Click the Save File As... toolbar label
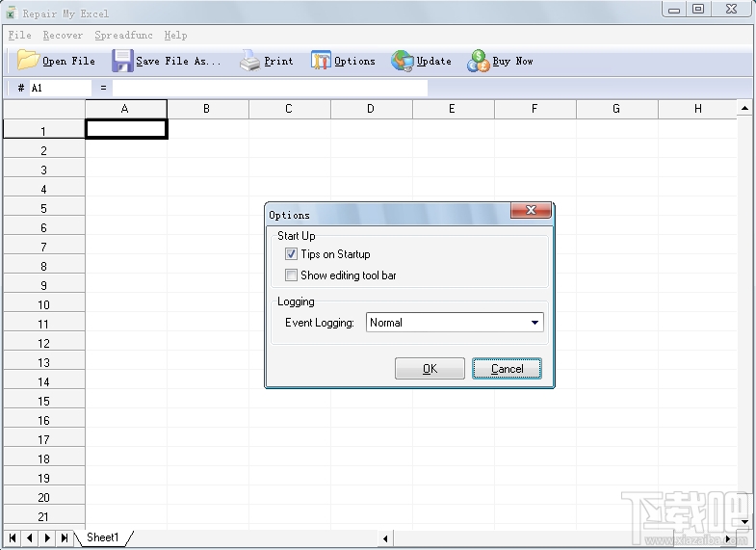The image size is (756, 550). point(178,62)
